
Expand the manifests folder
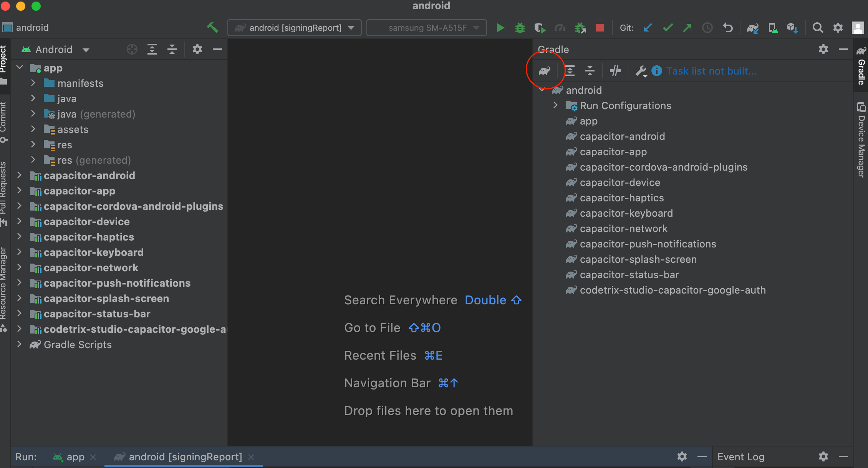tap(33, 83)
